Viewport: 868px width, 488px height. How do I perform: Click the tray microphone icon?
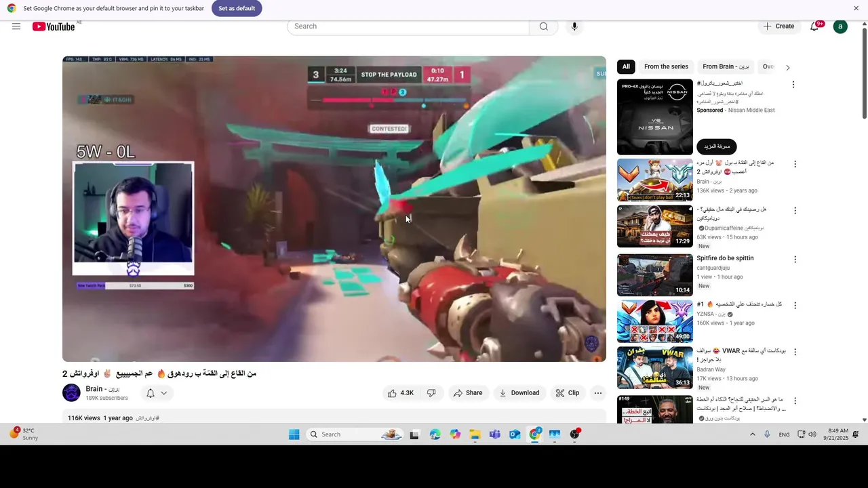767,434
